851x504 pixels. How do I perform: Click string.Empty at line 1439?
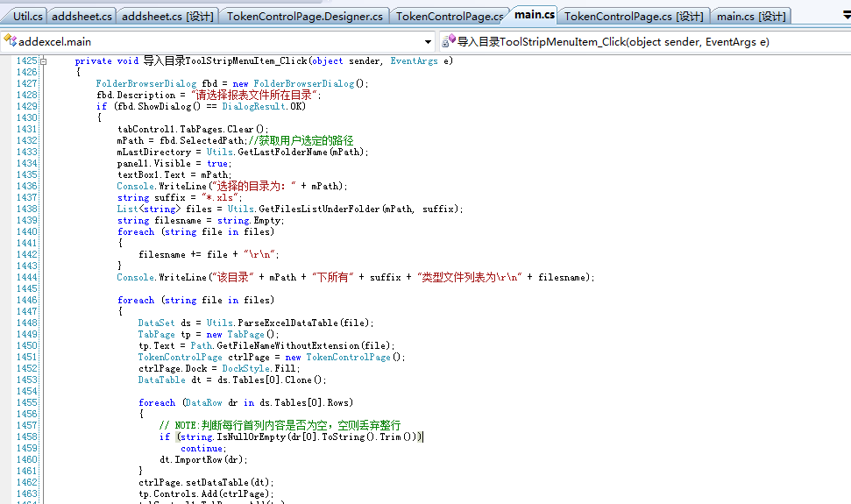[x=249, y=220]
